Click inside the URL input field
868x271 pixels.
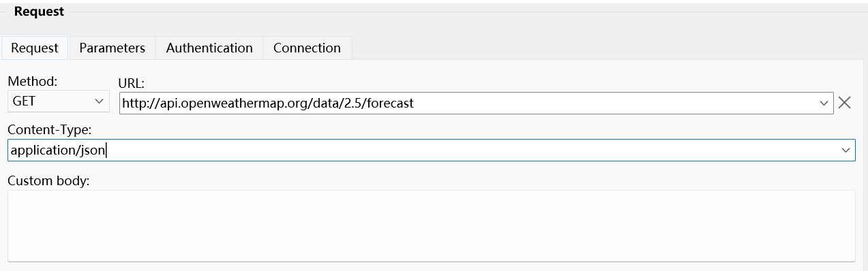click(x=476, y=103)
